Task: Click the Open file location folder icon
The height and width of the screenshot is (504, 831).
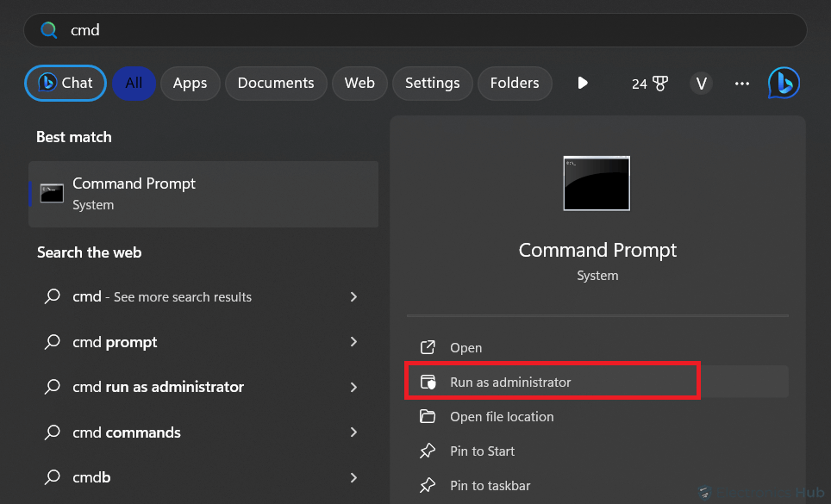Action: pos(428,417)
